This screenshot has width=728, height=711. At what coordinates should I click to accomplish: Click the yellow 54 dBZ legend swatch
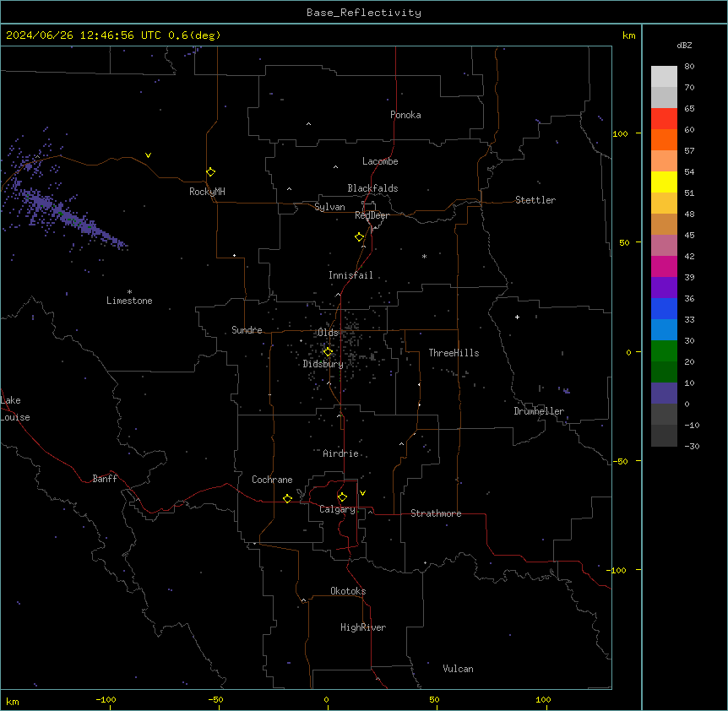pos(664,182)
